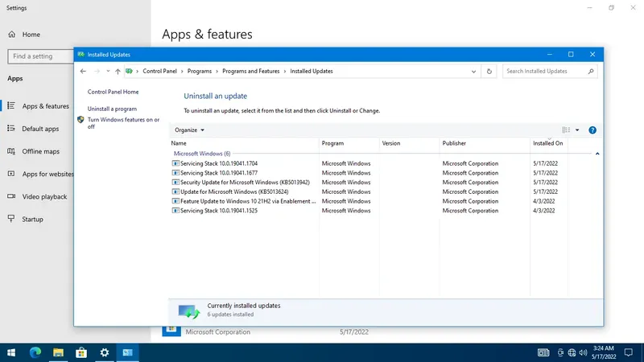The image size is (644, 362).
Task: Open Microsoft Store from taskbar
Action: (81, 352)
